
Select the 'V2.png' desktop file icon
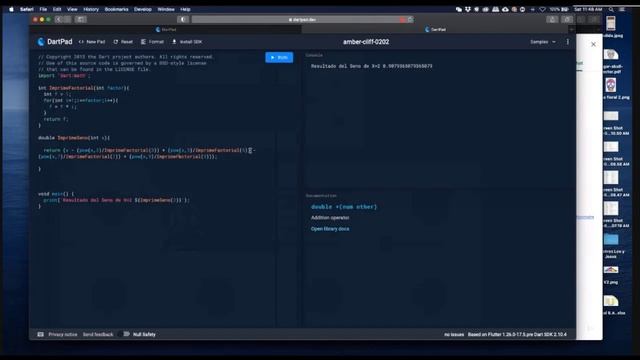[x=611, y=270]
